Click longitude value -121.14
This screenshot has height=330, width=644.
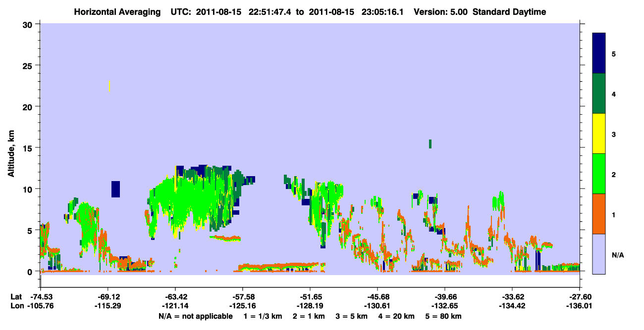point(175,306)
